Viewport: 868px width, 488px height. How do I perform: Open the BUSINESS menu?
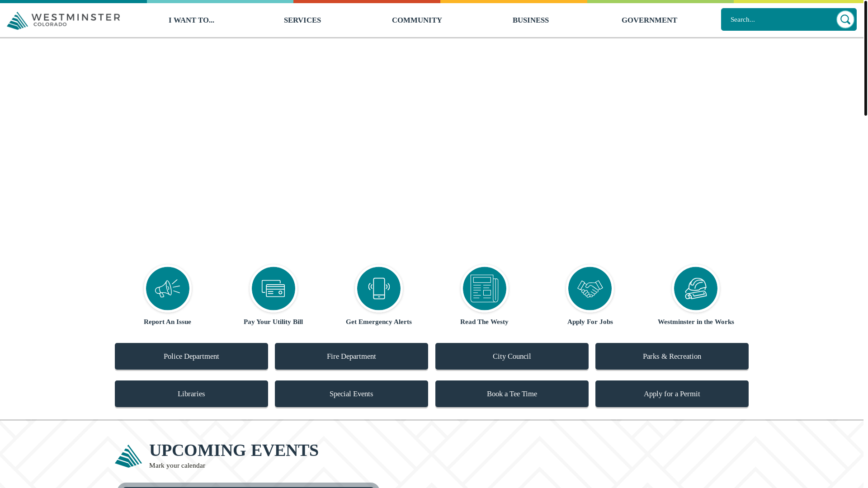coord(531,20)
